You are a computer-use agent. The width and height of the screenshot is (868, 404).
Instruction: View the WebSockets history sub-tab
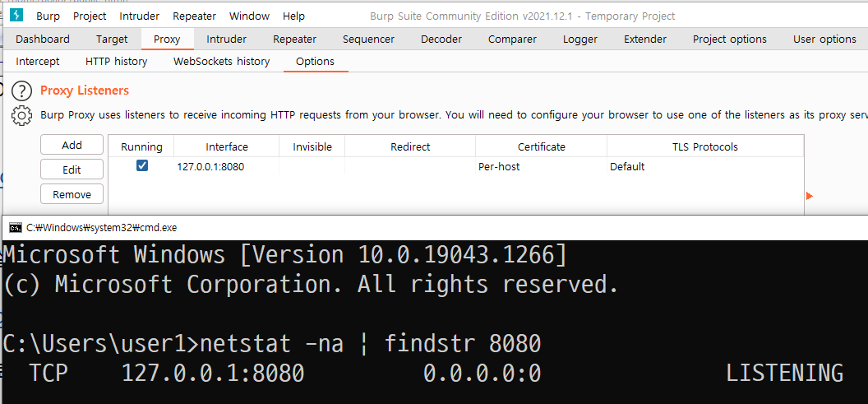[221, 62]
